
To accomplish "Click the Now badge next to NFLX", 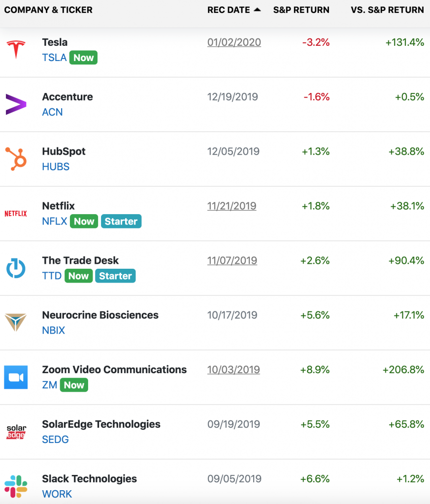I will 84,221.
